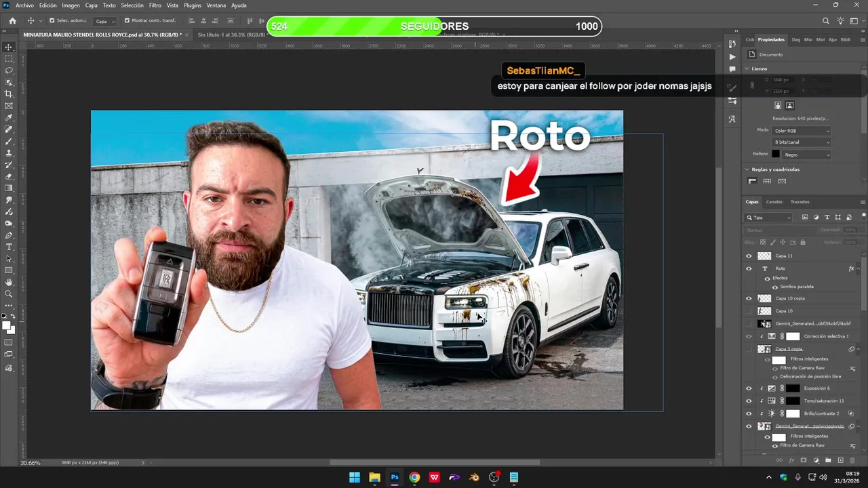Open the Plugins menu
The width and height of the screenshot is (868, 488).
[x=193, y=5]
